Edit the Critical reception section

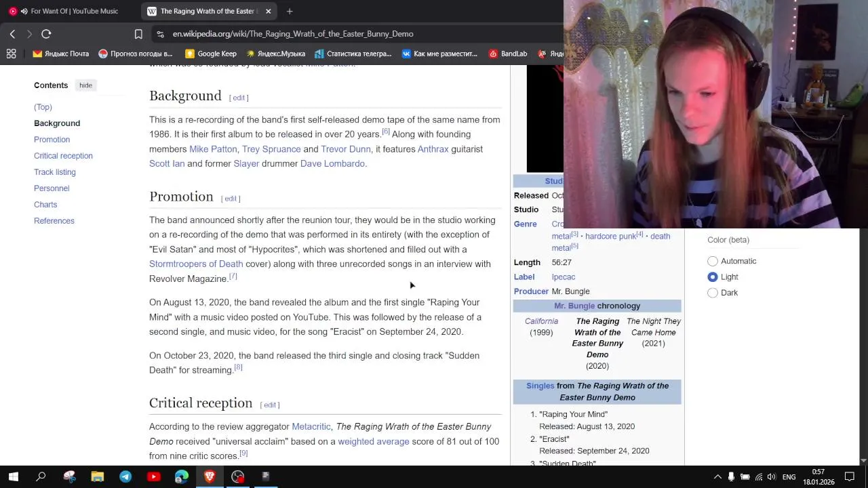[x=270, y=405]
